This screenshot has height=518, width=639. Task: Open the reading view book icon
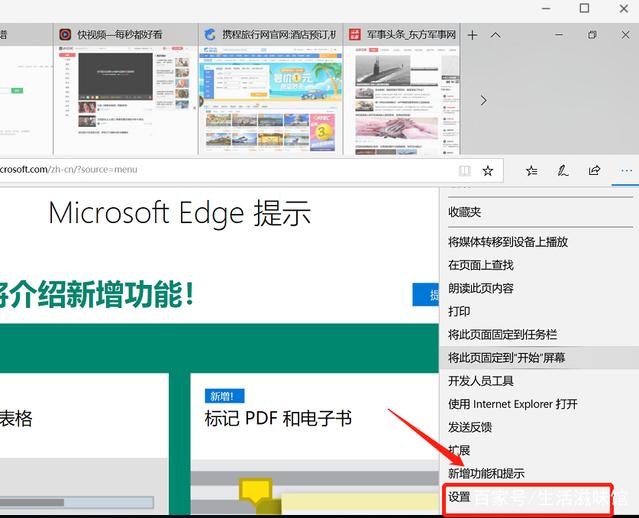(463, 171)
